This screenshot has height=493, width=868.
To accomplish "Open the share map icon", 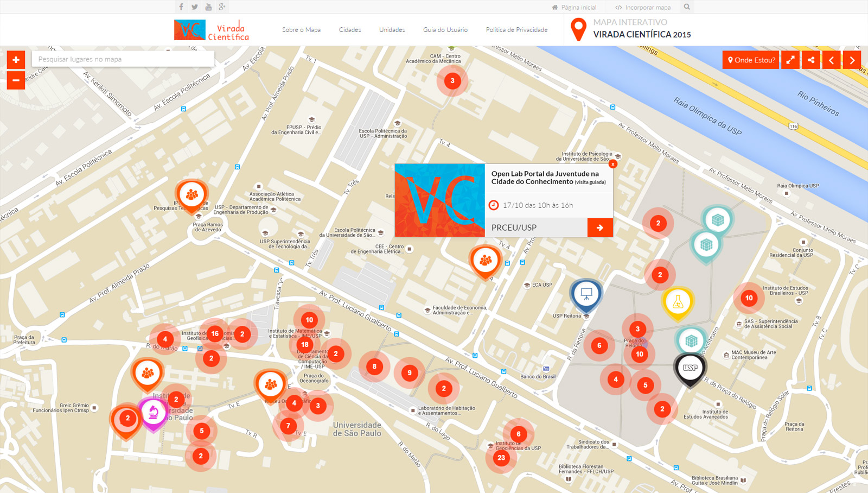I will click(811, 60).
